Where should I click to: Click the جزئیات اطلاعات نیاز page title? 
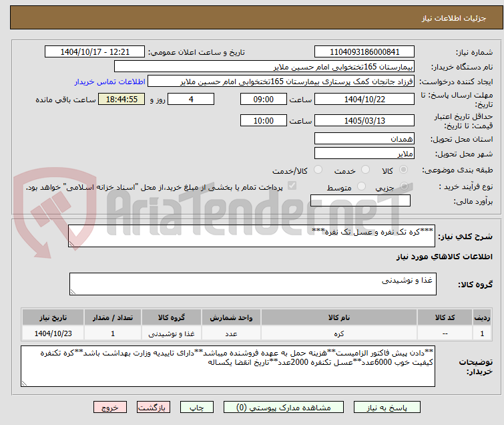[x=453, y=18]
